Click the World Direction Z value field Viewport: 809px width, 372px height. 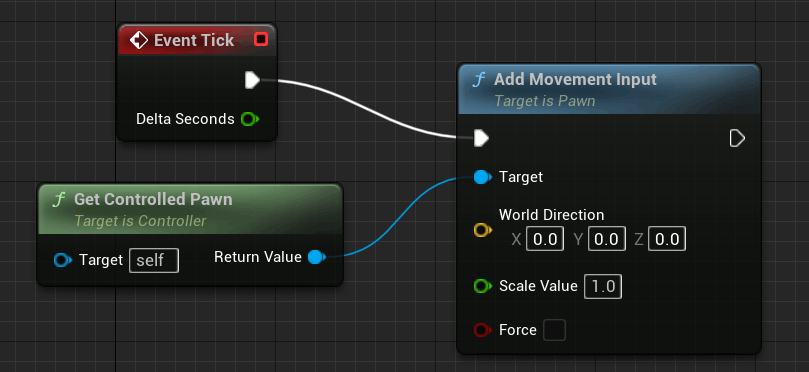coord(667,239)
